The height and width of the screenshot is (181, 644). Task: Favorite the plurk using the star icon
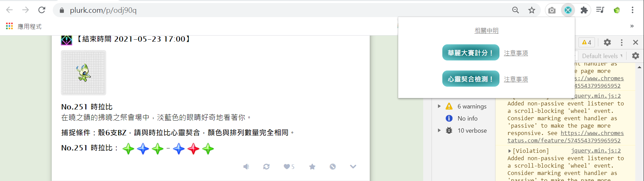[x=312, y=167]
